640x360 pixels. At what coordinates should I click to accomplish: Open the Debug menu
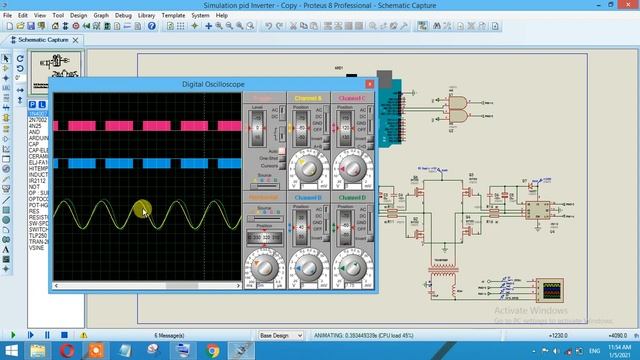click(123, 16)
